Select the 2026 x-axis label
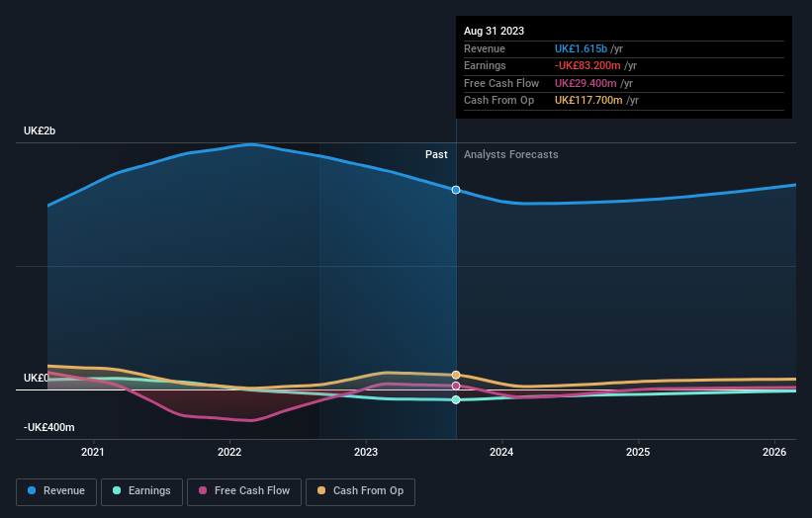Viewport: 812px width, 518px height. coord(774,452)
